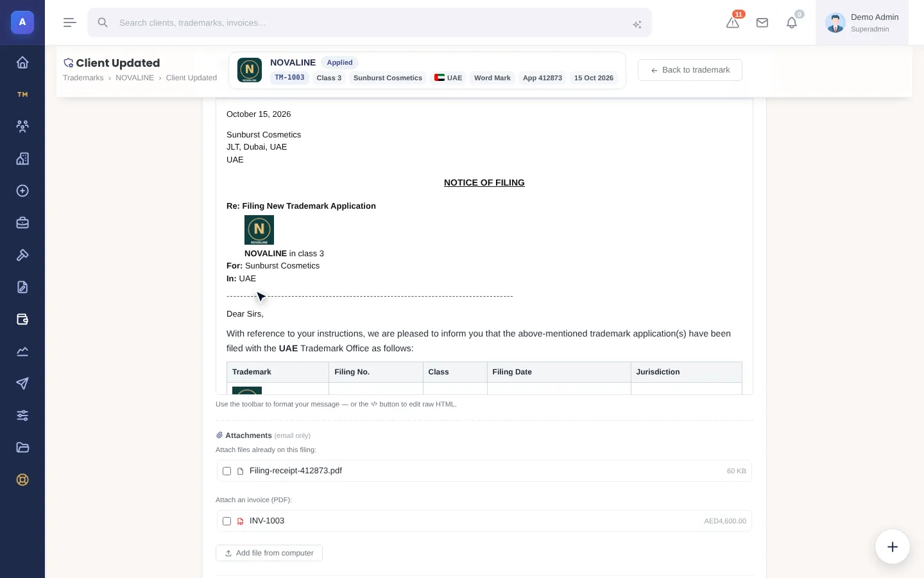Image resolution: width=924 pixels, height=578 pixels.
Task: Check the Filing-receipt-412873.pdf attachment box
Action: [x=227, y=471]
